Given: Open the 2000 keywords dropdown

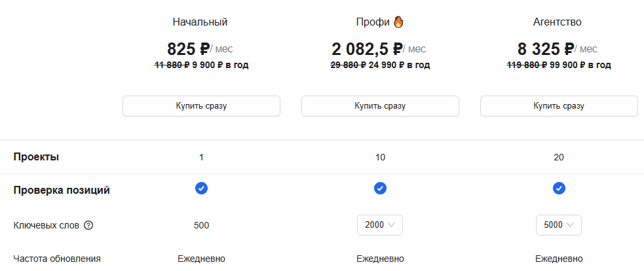Looking at the screenshot, I should tap(380, 225).
